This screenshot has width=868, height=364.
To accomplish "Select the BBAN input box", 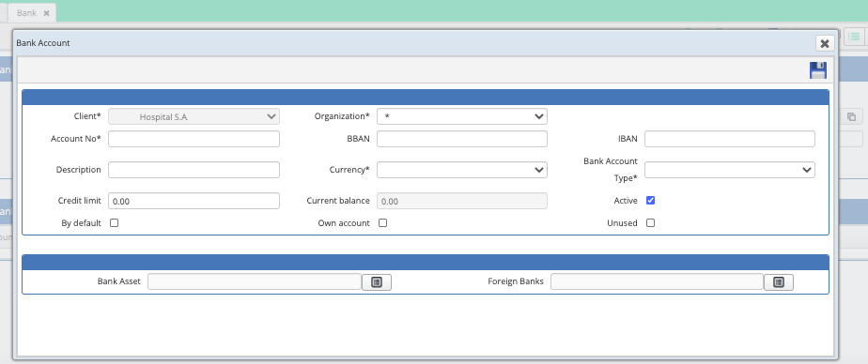I will tap(462, 139).
